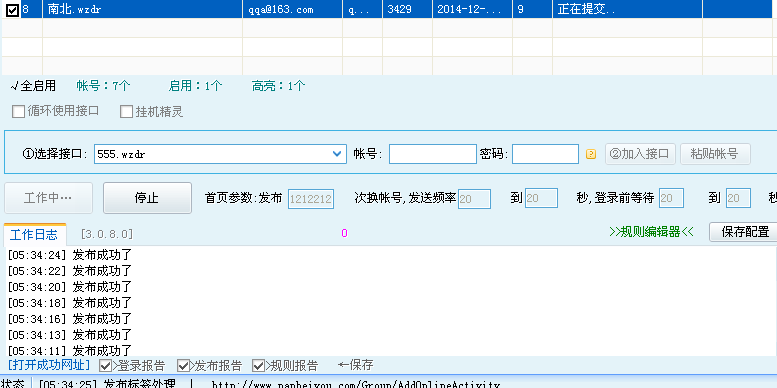Click the yellow help icon beside password field
Screen dimensions: 777x388
[591, 154]
